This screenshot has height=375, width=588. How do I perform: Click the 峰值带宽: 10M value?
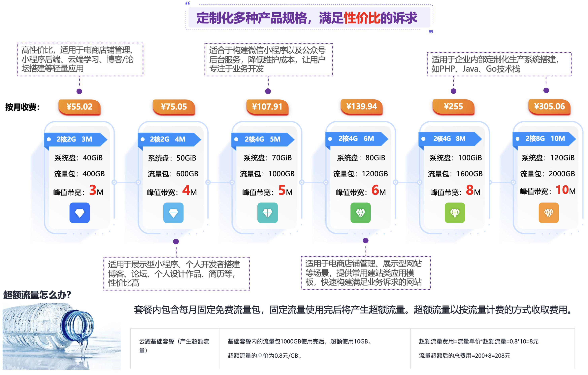548,190
